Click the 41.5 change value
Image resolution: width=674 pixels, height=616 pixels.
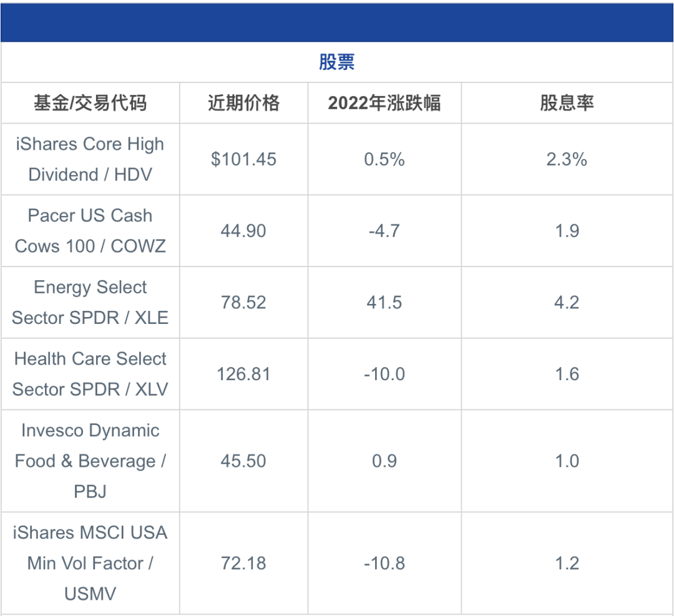[x=384, y=303]
